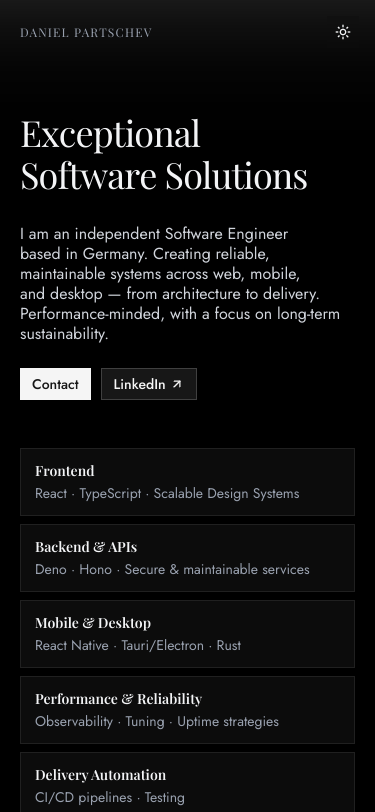The height and width of the screenshot is (812, 375).
Task: Click the Observability · Tuning text
Action: (x=157, y=721)
